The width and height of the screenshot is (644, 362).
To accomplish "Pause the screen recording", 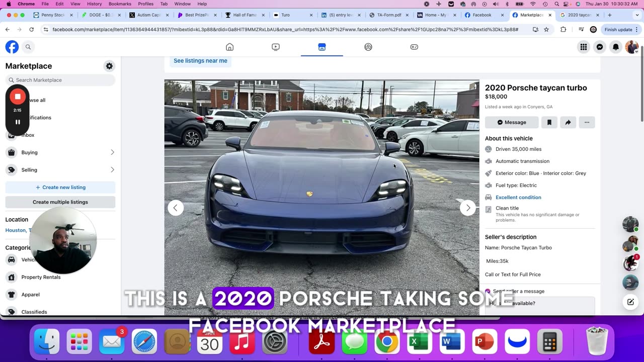I will [x=18, y=122].
